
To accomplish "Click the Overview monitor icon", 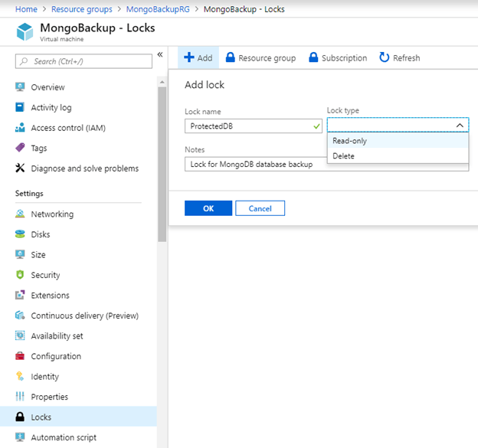I will coord(20,87).
